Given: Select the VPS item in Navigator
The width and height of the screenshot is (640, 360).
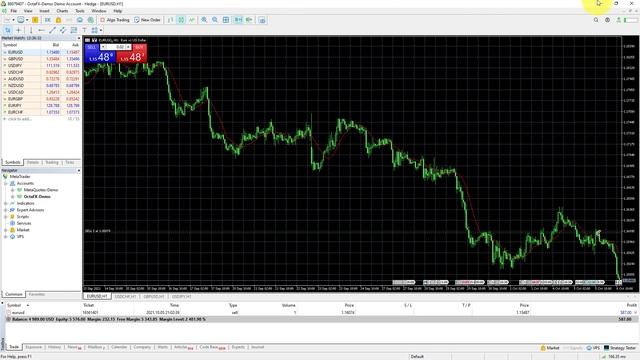Looking at the screenshot, I should pyautogui.click(x=20, y=236).
